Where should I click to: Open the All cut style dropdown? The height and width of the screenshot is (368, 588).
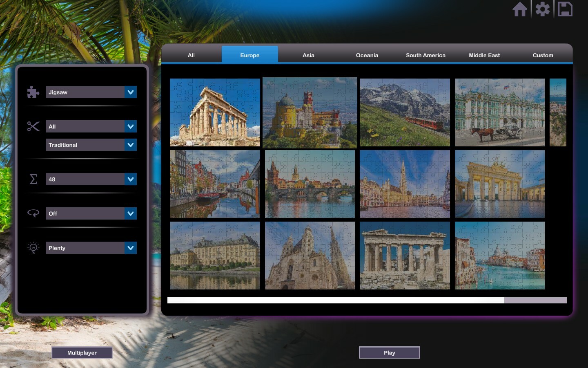tap(91, 126)
